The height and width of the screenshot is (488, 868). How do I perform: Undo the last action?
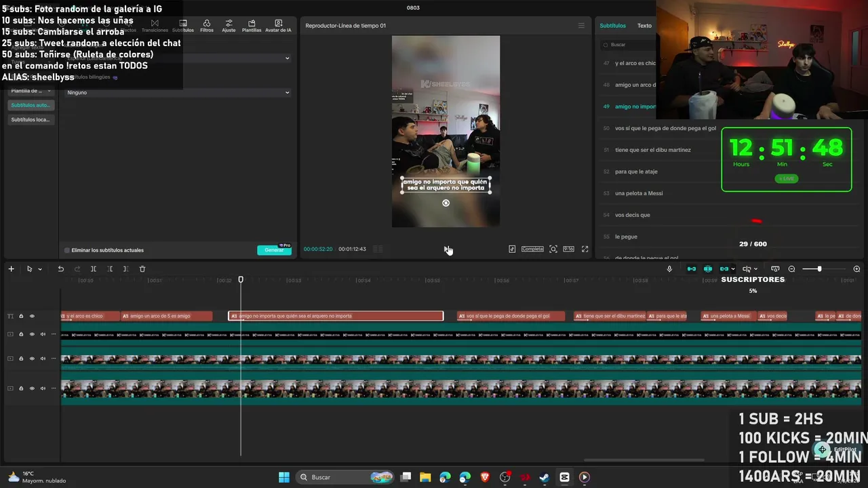click(x=60, y=269)
